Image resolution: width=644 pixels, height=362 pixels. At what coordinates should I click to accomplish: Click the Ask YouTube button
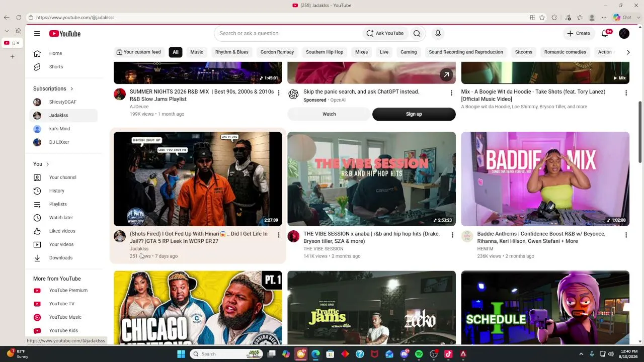pyautogui.click(x=385, y=34)
